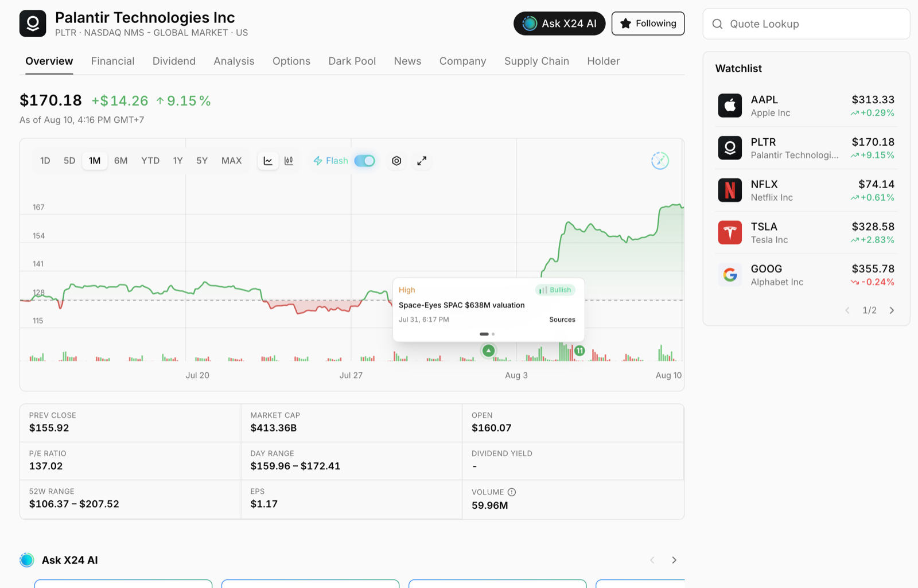Go to previous watchlist page
This screenshot has width=918, height=588.
[x=847, y=310]
